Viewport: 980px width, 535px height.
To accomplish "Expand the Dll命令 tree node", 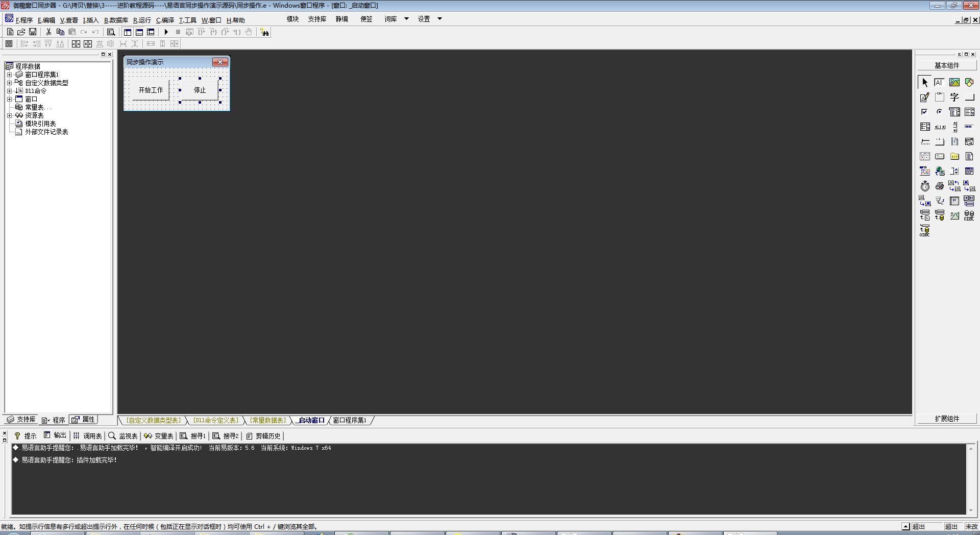I will [9, 91].
